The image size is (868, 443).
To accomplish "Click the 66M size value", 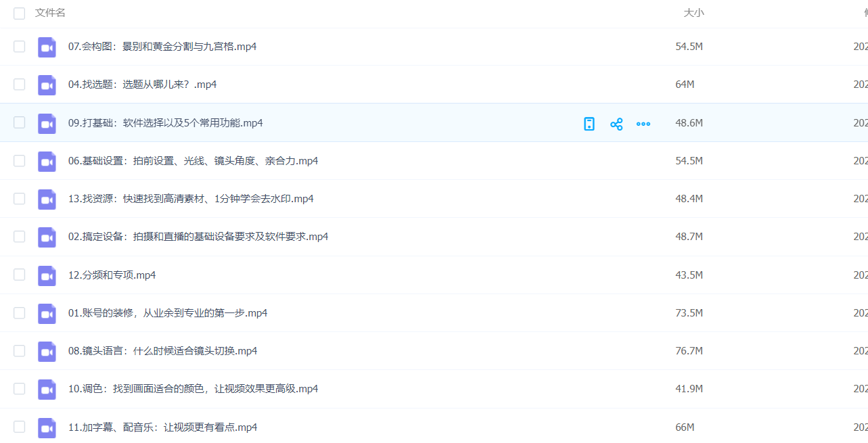I will (685, 427).
